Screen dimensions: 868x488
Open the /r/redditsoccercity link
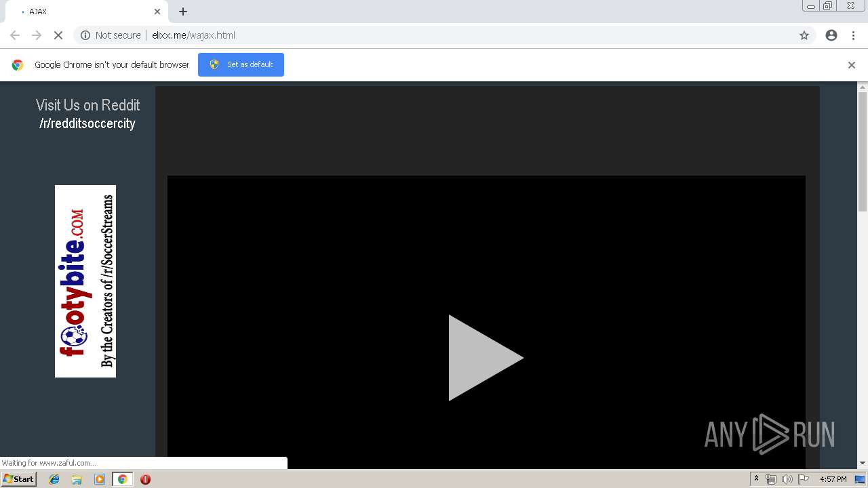87,123
